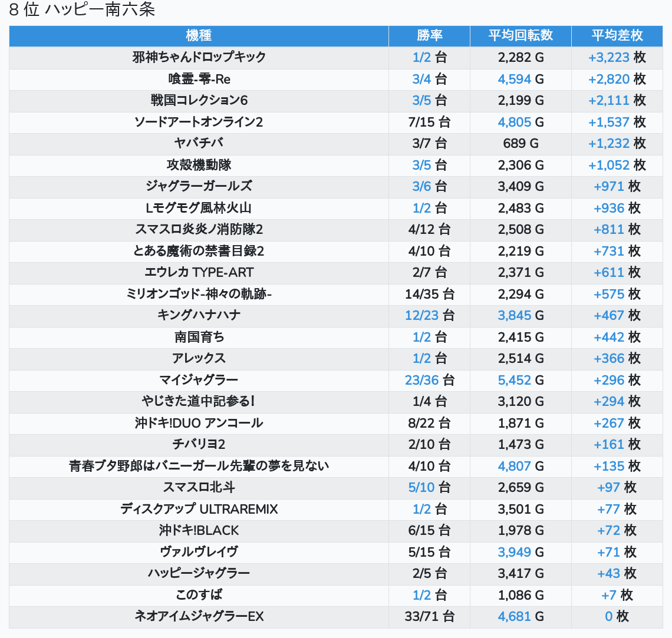672x638 pixels.
Task: Sort by the 勝率 column header
Action: 429,35
